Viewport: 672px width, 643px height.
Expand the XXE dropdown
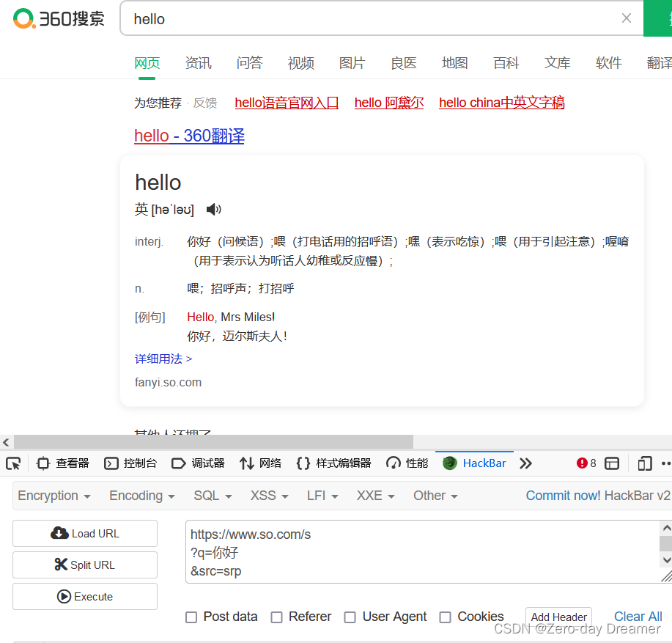click(375, 496)
